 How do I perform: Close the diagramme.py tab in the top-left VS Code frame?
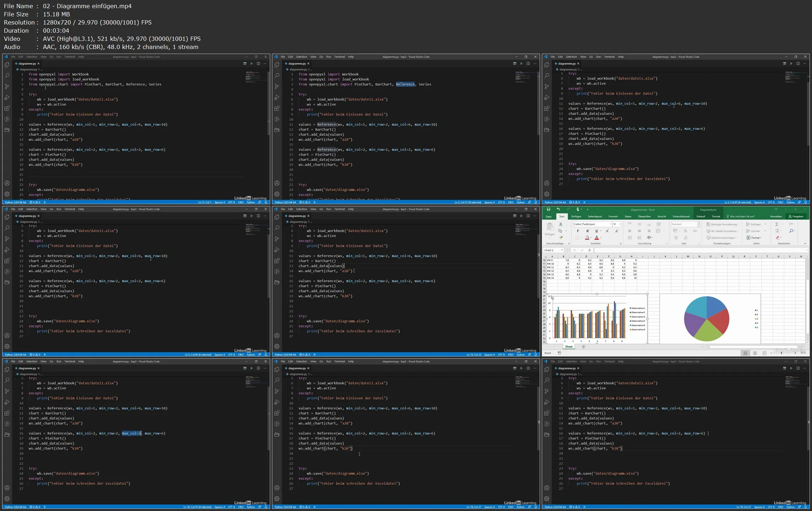tap(38, 64)
